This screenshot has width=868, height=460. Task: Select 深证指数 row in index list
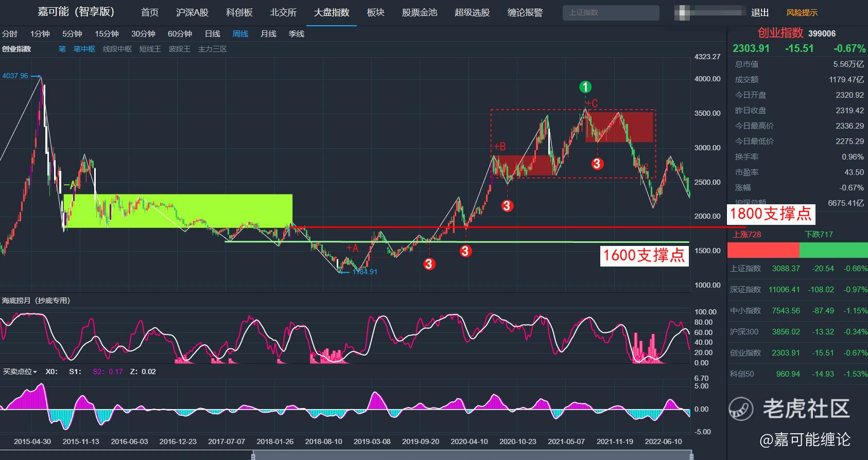click(x=797, y=290)
